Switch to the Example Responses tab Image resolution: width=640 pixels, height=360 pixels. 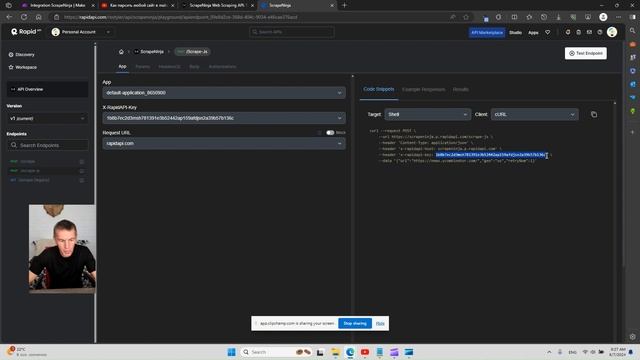[423, 89]
